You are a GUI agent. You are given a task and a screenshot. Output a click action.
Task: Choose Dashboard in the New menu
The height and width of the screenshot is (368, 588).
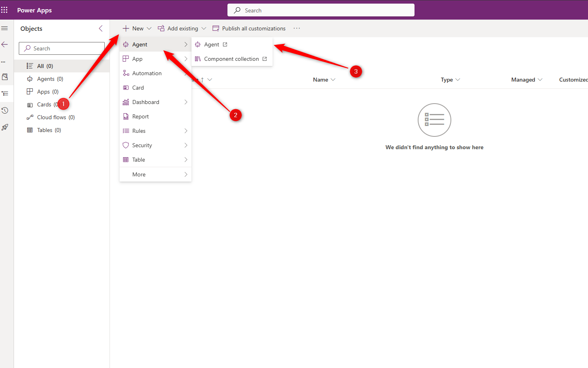tap(155, 102)
